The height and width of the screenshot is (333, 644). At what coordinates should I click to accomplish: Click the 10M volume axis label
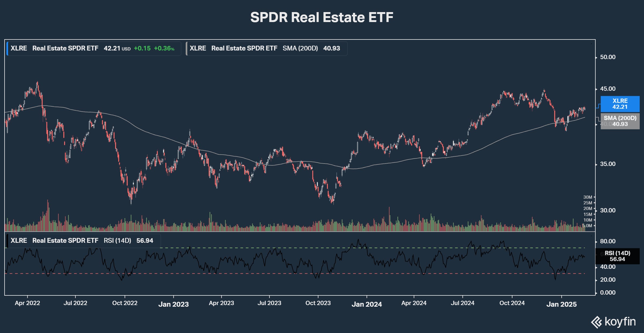coord(588,220)
